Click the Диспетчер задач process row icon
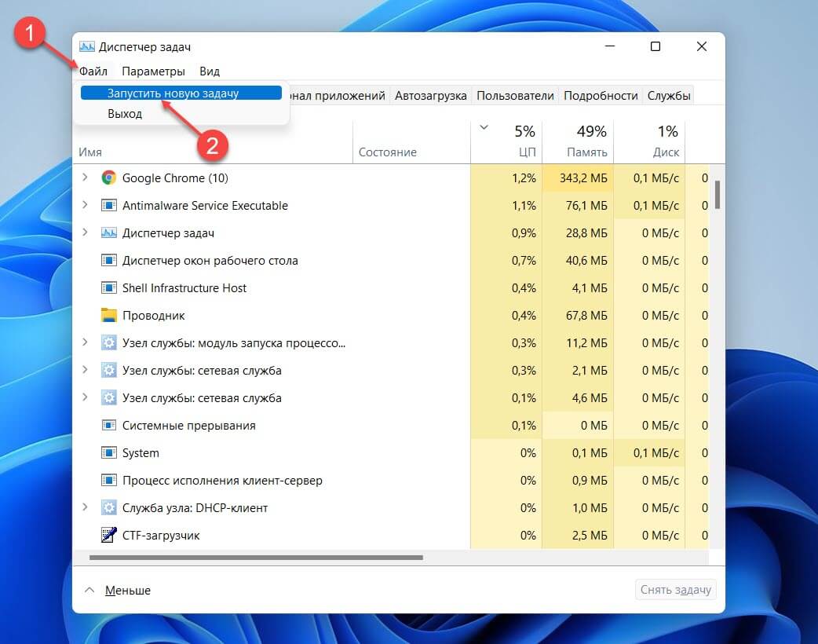 point(108,232)
